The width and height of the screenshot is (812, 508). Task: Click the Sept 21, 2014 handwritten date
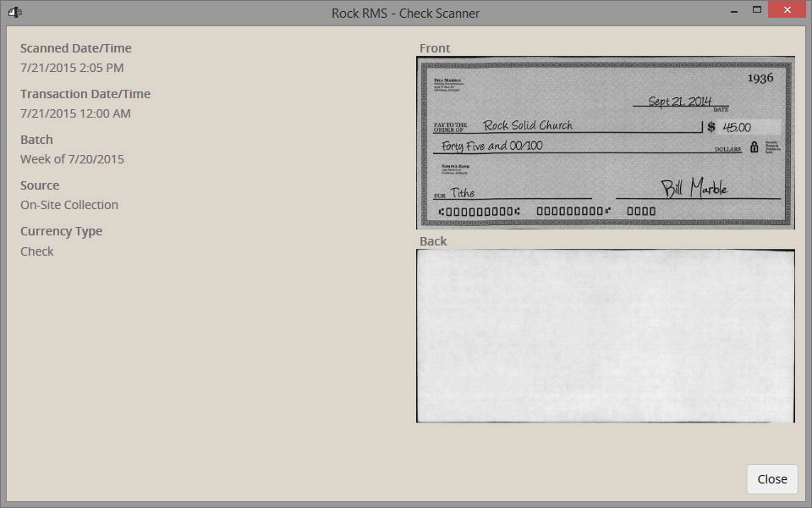point(680,101)
